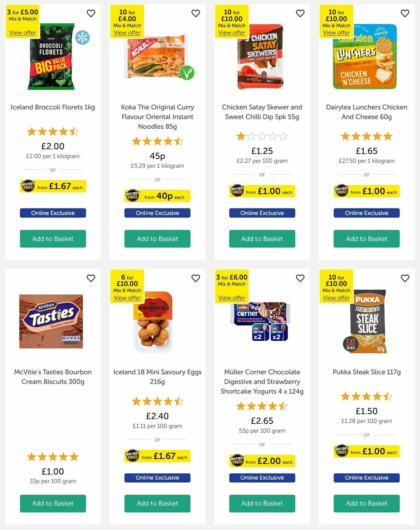Toggle the favorite heart on McVitie's Tasties biscuits
The width and height of the screenshot is (420, 530).
pyautogui.click(x=91, y=278)
